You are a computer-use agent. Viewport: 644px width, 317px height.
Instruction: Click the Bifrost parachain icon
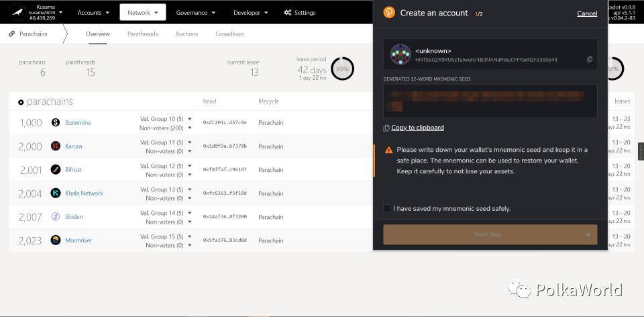pos(56,169)
